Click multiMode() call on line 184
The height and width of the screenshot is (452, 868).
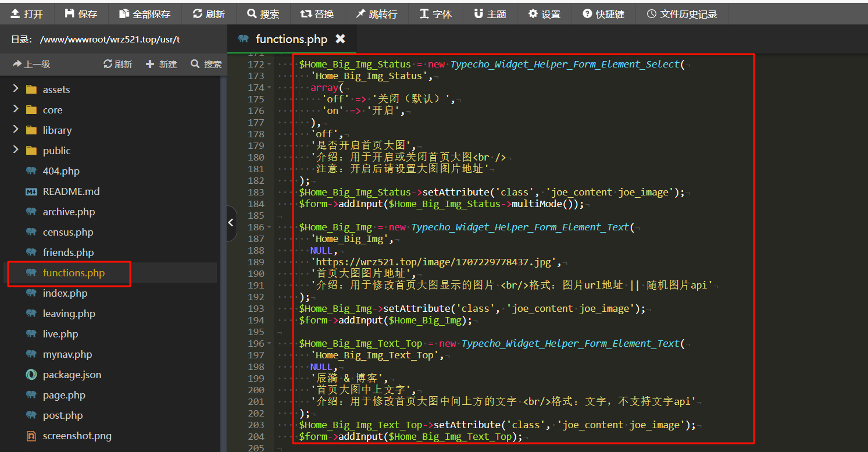pyautogui.click(x=545, y=204)
